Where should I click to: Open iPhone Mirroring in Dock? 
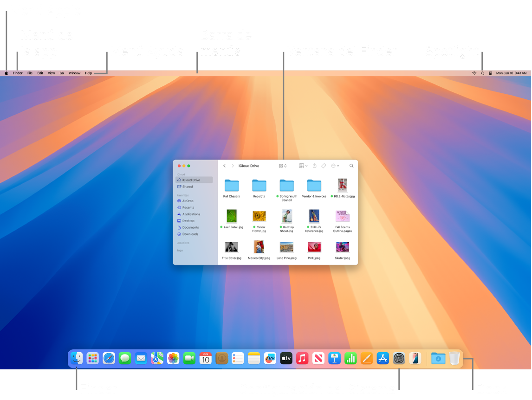[x=415, y=358]
